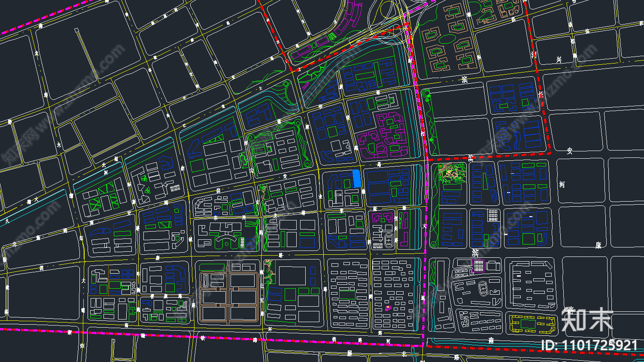Select the yellow-outlined building cluster
Viewport: 644px width, 362px height.
(x=531, y=324)
